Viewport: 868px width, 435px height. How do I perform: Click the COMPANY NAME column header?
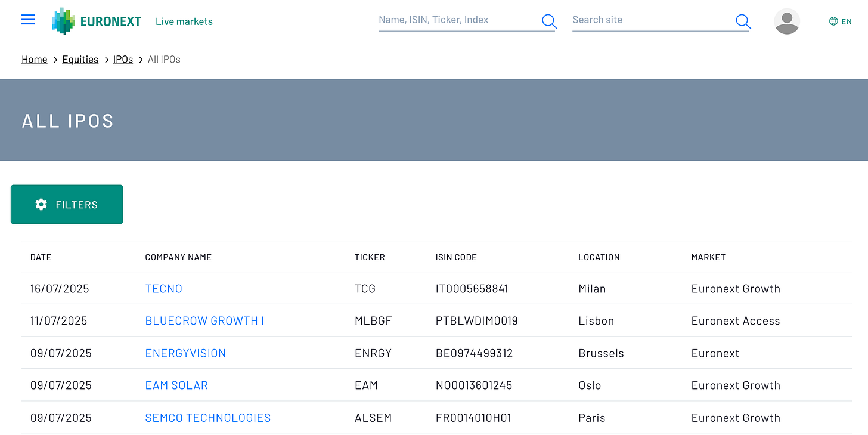[178, 257]
